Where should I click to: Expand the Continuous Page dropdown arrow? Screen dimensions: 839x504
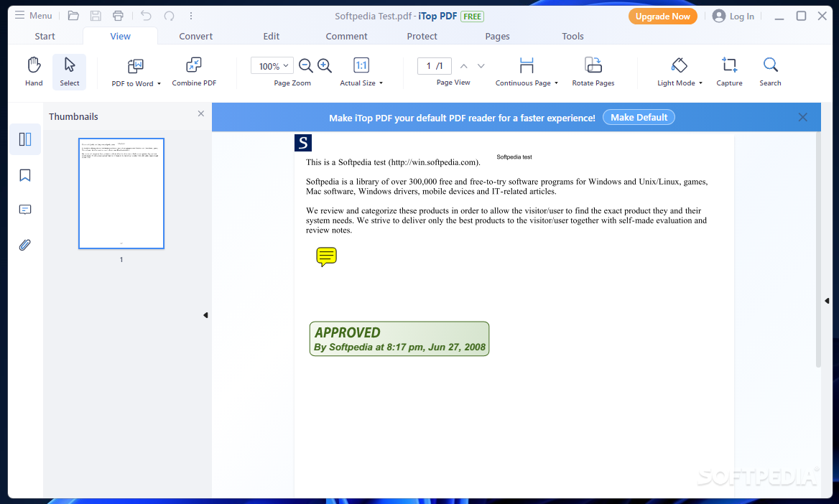pos(556,83)
